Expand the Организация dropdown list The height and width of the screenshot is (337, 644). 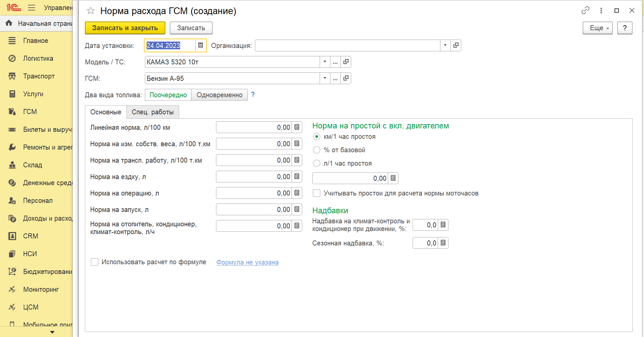[x=445, y=45]
